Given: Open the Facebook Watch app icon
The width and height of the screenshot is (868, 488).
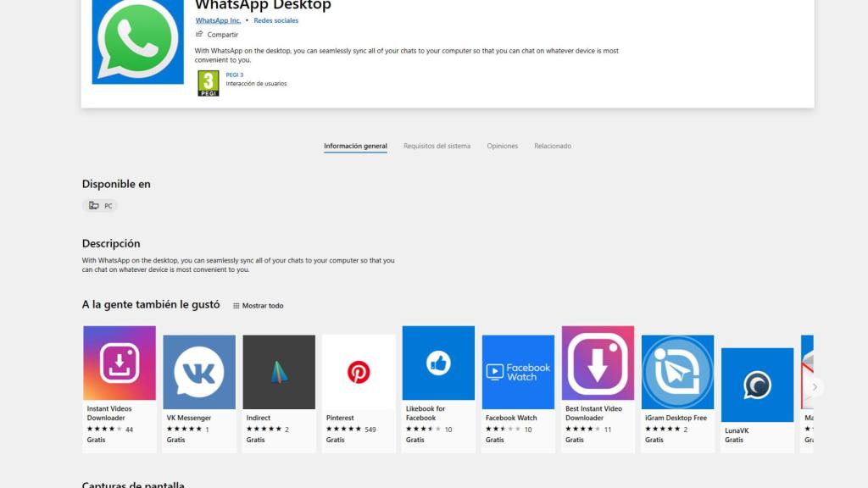Looking at the screenshot, I should [518, 372].
